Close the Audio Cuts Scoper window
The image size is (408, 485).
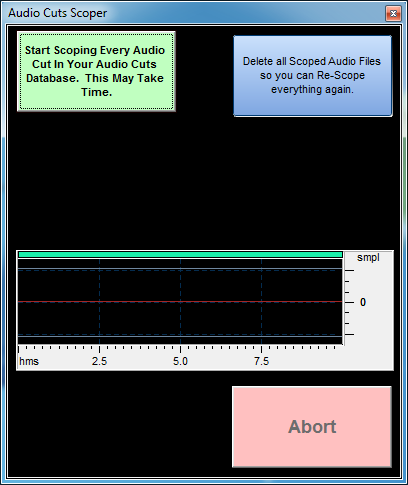click(x=393, y=13)
